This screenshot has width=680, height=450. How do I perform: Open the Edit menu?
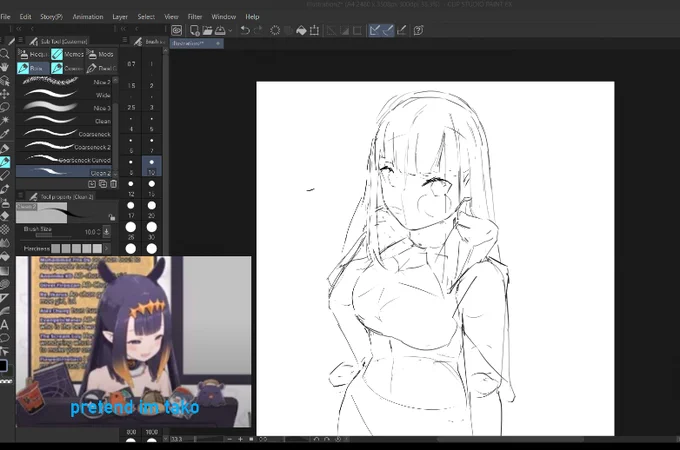(25, 16)
